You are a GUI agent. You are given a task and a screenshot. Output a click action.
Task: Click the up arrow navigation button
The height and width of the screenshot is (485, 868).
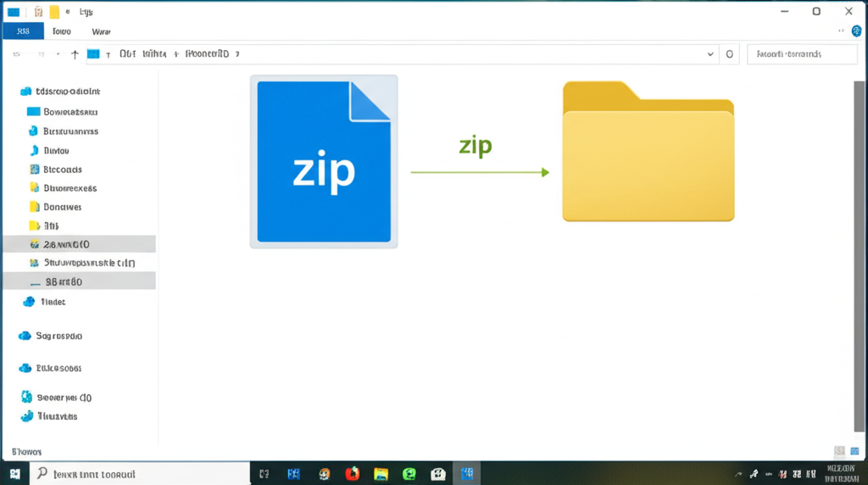tap(75, 54)
